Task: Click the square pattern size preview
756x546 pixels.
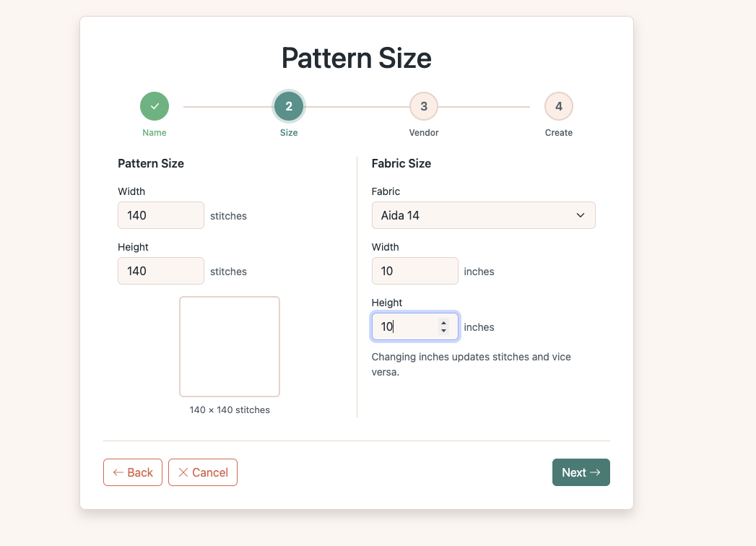Action: tap(230, 347)
